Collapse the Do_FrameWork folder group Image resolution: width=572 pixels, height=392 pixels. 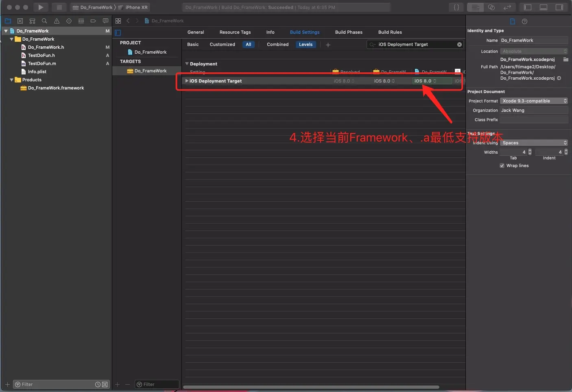[11, 39]
